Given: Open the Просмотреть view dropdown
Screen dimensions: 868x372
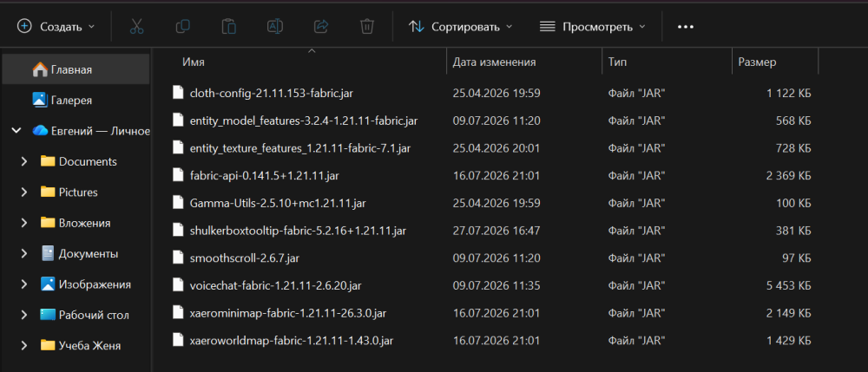Looking at the screenshot, I should coord(593,27).
